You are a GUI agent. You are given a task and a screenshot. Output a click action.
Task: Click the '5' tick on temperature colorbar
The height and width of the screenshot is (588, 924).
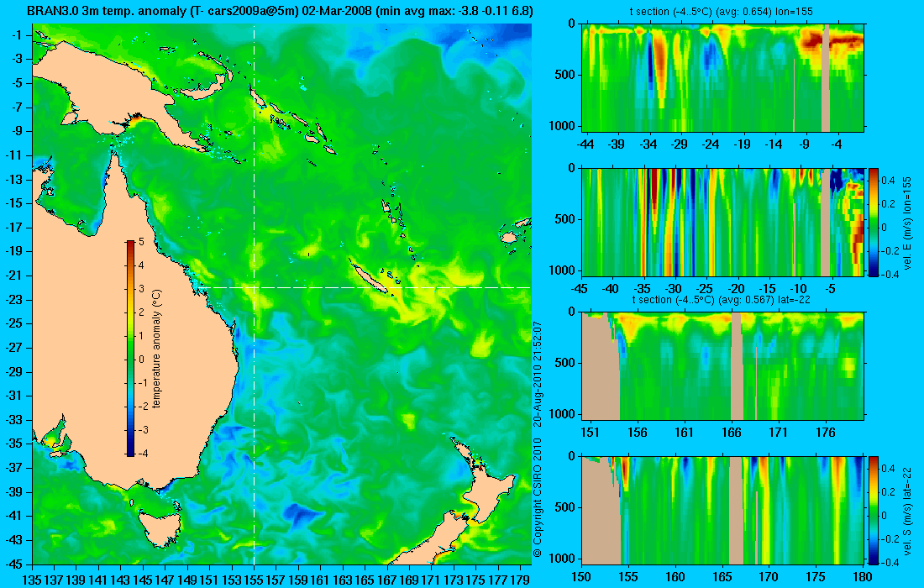pyautogui.click(x=141, y=242)
